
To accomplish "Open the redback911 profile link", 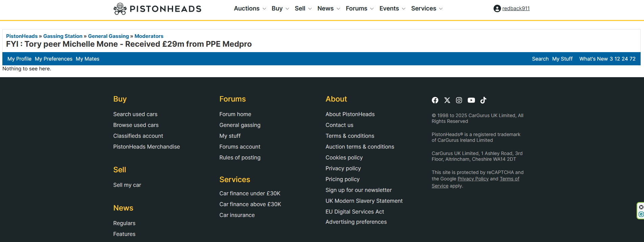I will click(x=516, y=8).
